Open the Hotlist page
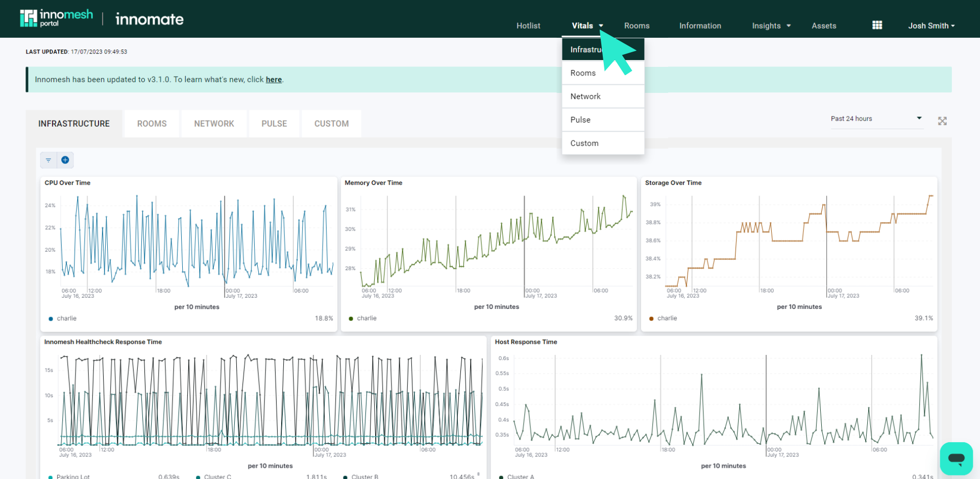 point(528,26)
